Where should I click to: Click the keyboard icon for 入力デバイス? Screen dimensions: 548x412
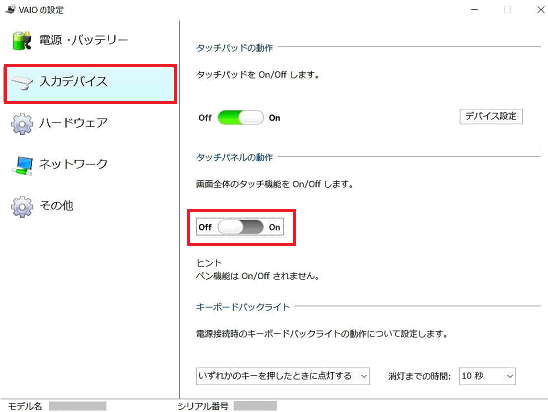22,82
